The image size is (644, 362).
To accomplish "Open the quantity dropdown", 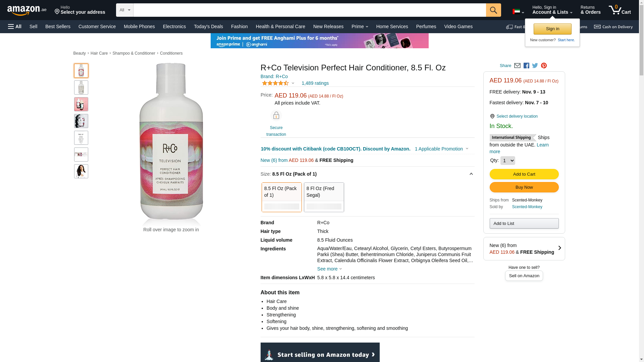I will 507,161.
